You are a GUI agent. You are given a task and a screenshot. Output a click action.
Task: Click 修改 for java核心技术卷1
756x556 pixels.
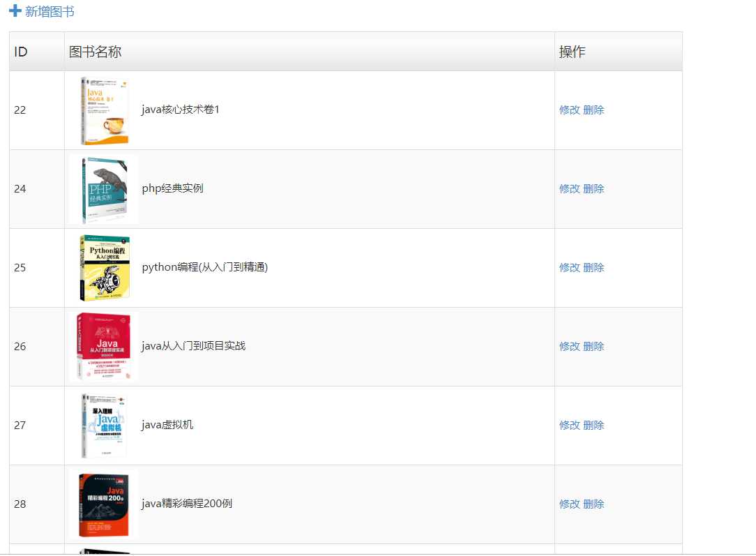point(569,110)
